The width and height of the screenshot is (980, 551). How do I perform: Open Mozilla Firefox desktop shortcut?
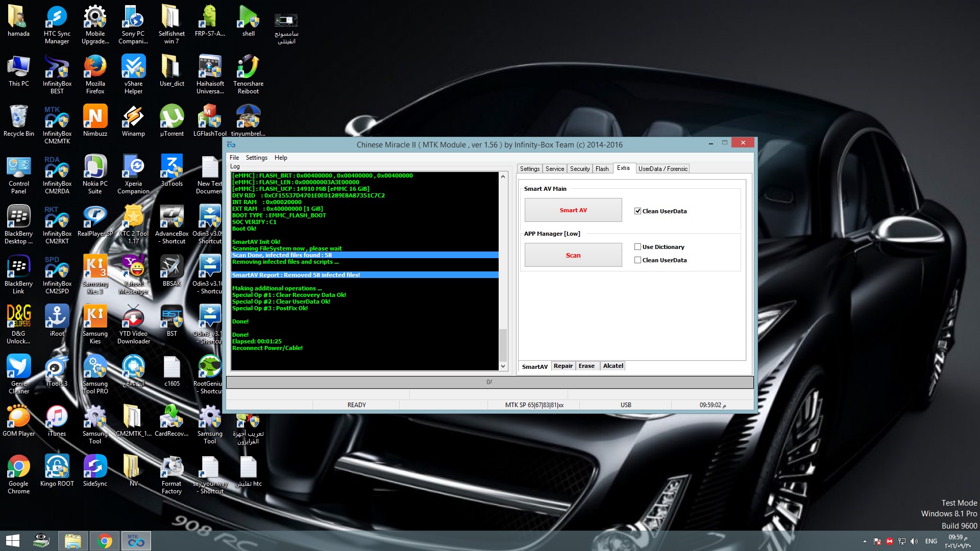coord(95,74)
